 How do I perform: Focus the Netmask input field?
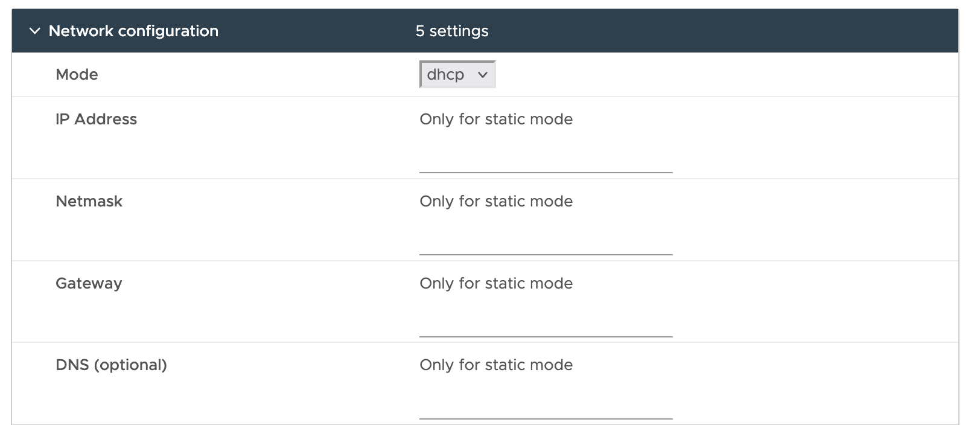[546, 242]
